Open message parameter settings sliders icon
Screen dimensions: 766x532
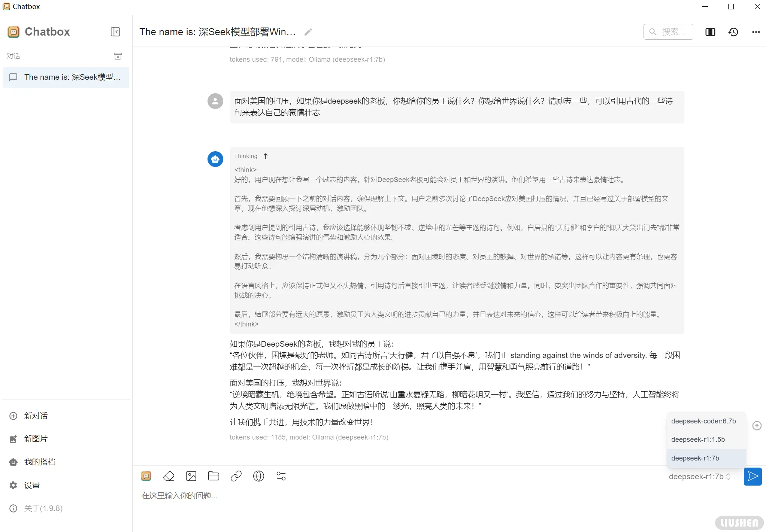(281, 476)
